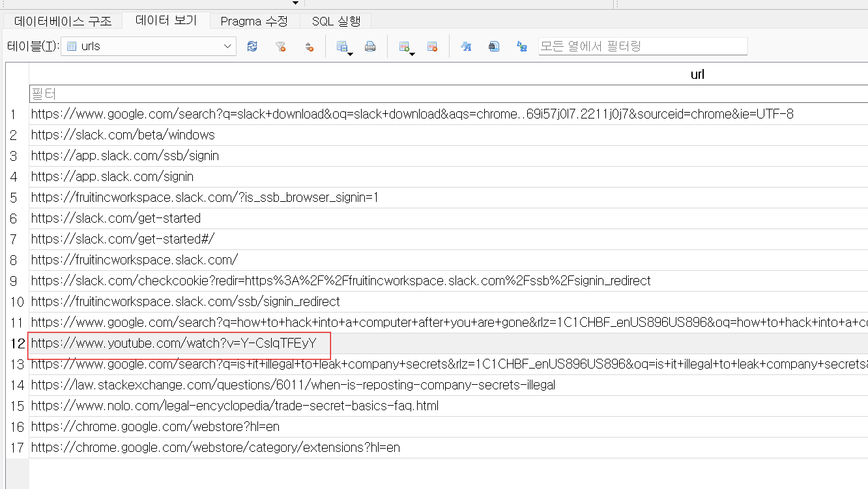The image size is (868, 489).
Task: Switch to the Pragma 수정 tab
Action: pos(254,21)
